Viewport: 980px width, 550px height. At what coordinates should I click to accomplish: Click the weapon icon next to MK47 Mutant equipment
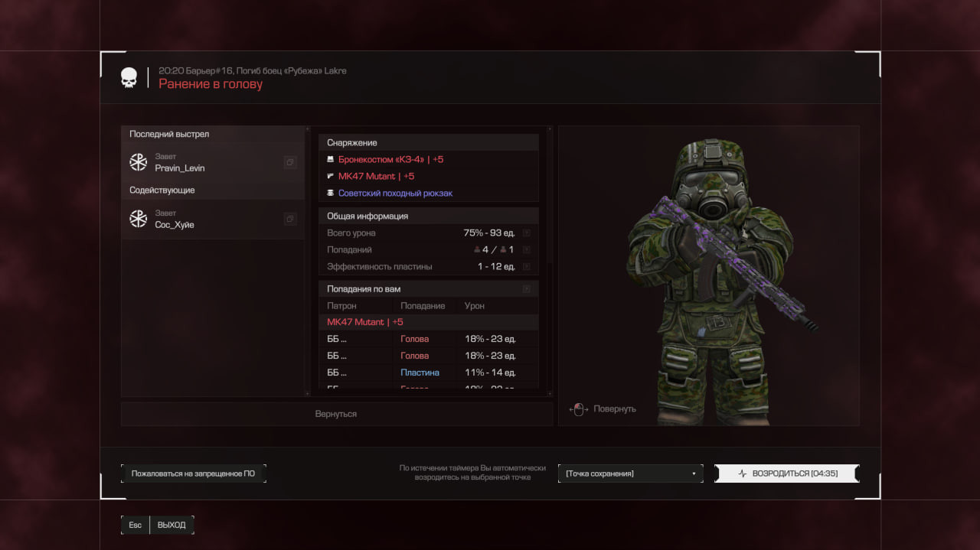(330, 177)
